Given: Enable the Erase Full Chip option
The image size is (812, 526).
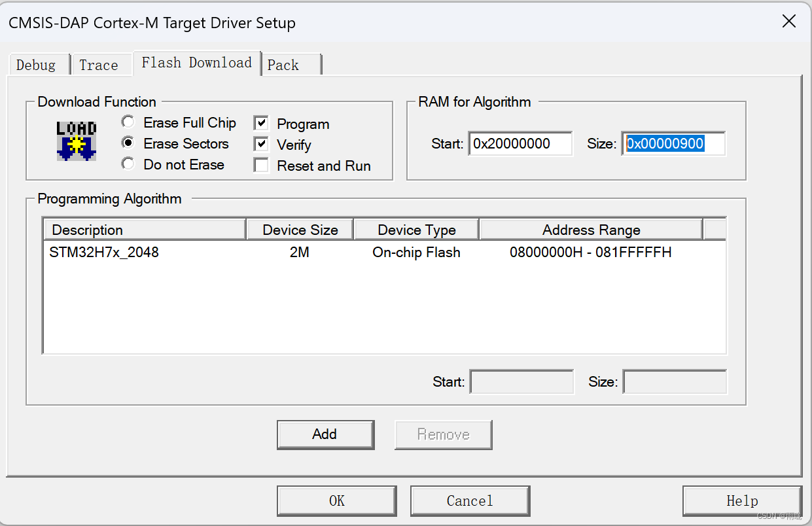Looking at the screenshot, I should pos(128,122).
